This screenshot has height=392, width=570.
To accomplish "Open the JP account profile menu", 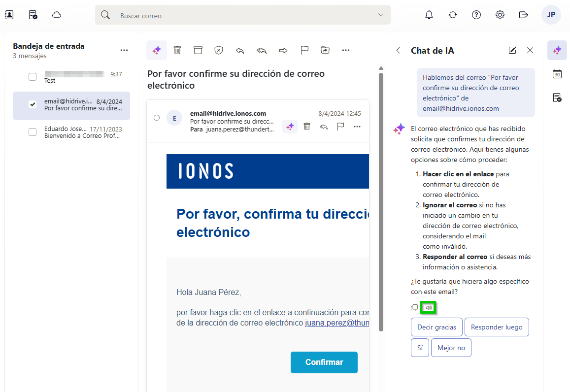I will click(x=551, y=15).
